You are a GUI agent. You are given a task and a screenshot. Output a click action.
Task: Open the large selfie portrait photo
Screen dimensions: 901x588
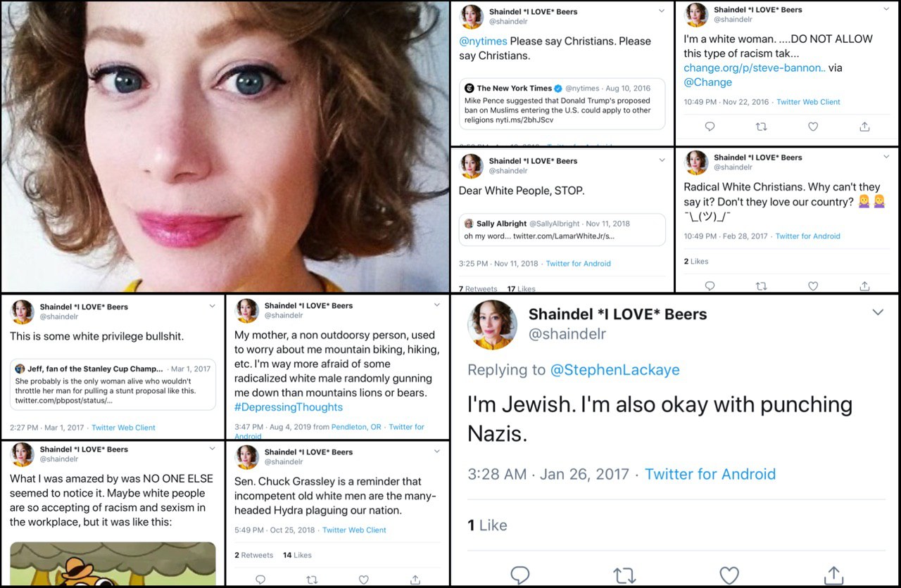coord(225,146)
